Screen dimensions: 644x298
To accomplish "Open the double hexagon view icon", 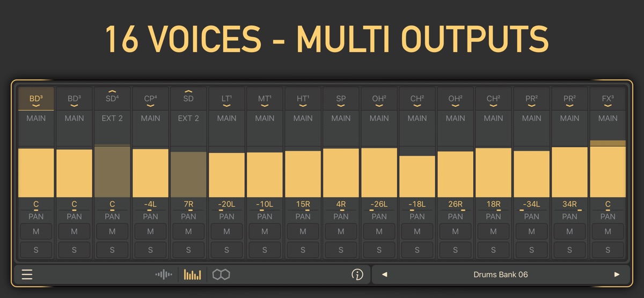I will tap(221, 275).
